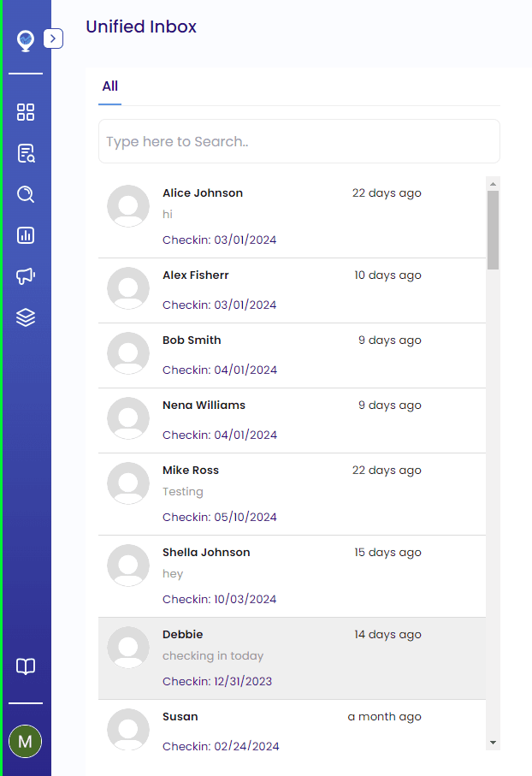Open the megaphone campaigns icon
Image resolution: width=532 pixels, height=776 pixels.
pos(26,275)
